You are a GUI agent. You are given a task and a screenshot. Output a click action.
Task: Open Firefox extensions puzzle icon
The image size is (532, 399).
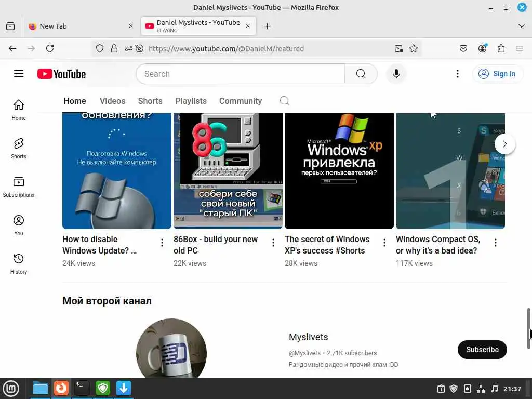point(501,48)
